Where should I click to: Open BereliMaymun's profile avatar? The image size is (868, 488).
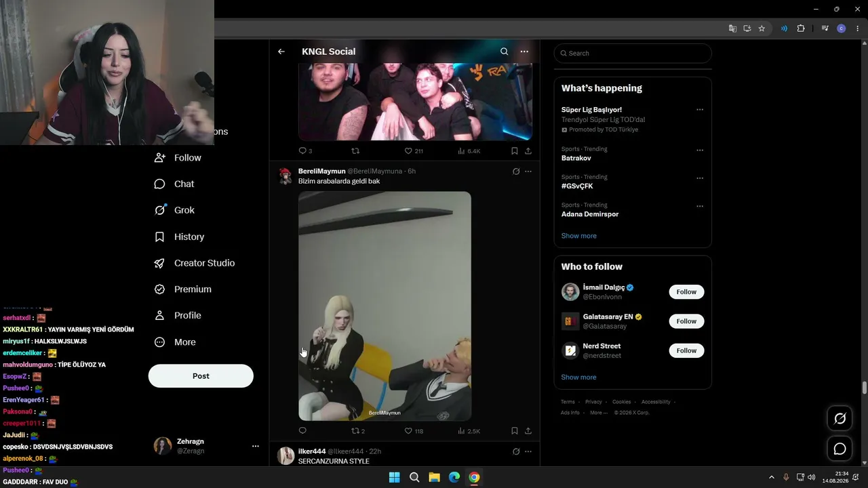pyautogui.click(x=285, y=176)
